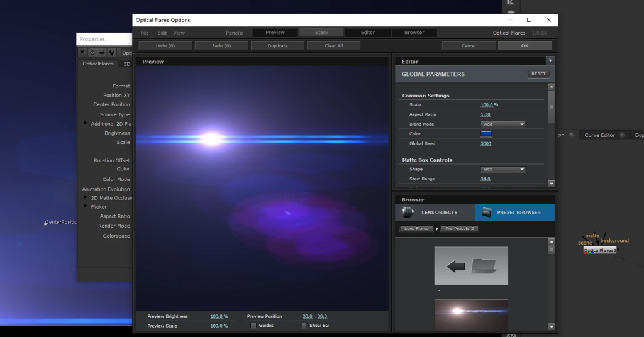The height and width of the screenshot is (337, 644).
Task: Switch to the Curve Editor tab
Action: coord(599,135)
